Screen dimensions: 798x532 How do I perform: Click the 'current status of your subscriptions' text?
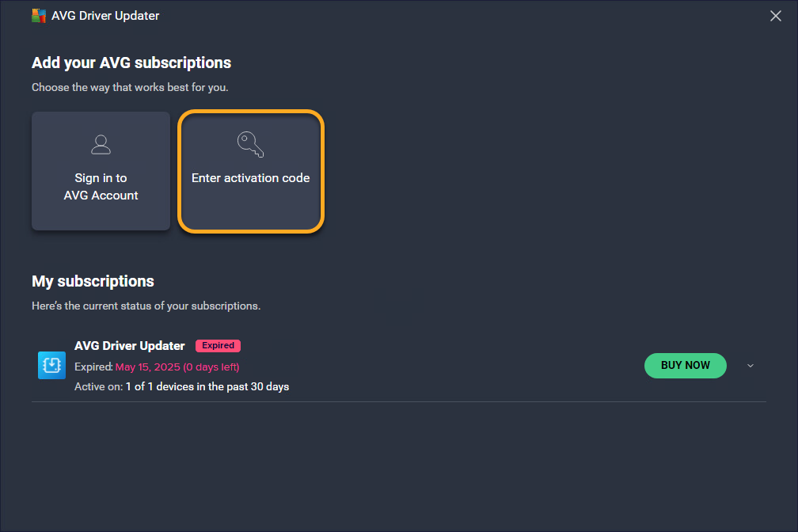click(x=146, y=306)
